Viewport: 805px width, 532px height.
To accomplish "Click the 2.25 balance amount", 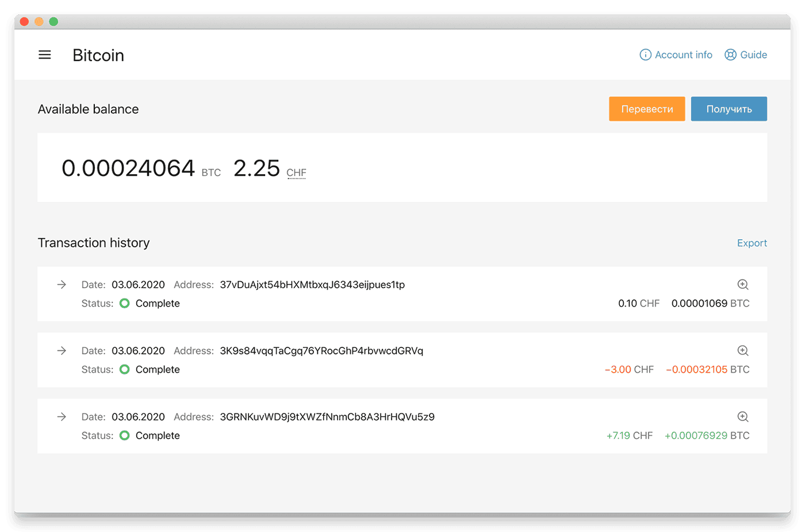I will (256, 168).
